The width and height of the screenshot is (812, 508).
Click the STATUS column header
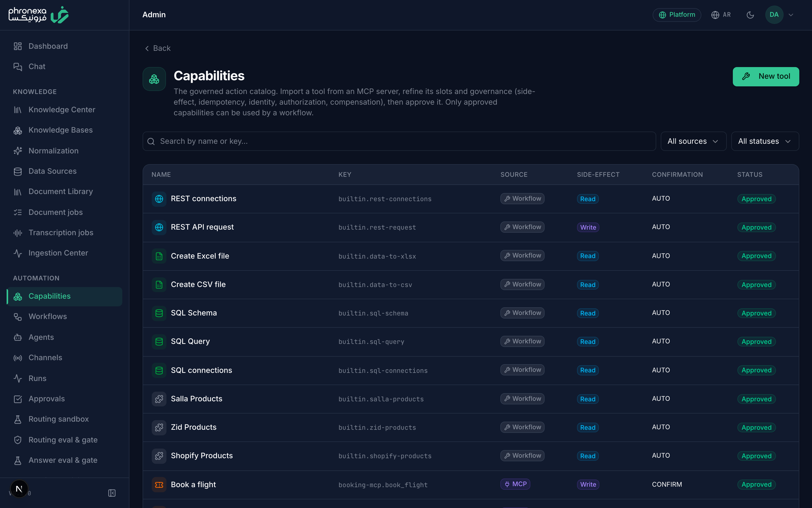point(750,174)
